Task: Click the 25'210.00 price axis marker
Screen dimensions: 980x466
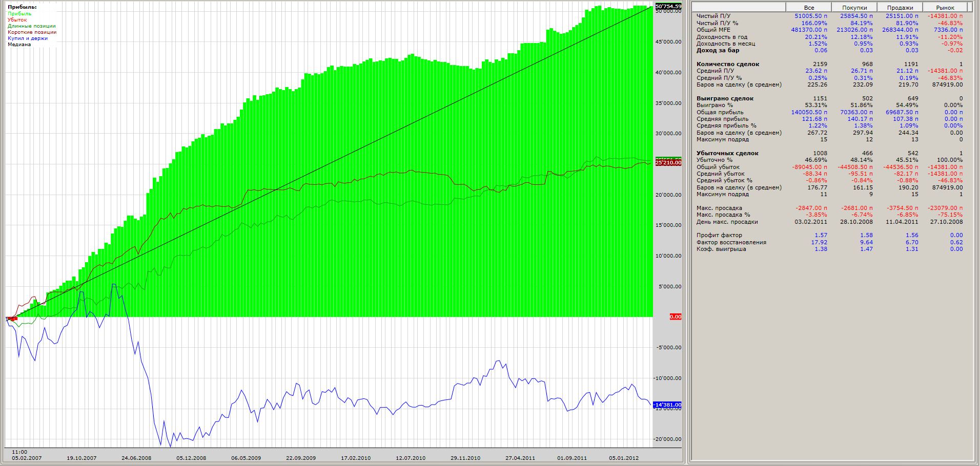Action: [668, 163]
